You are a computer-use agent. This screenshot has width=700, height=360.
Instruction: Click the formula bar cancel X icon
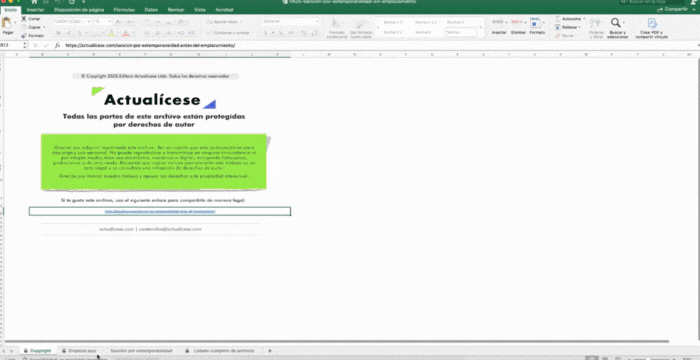(x=35, y=46)
